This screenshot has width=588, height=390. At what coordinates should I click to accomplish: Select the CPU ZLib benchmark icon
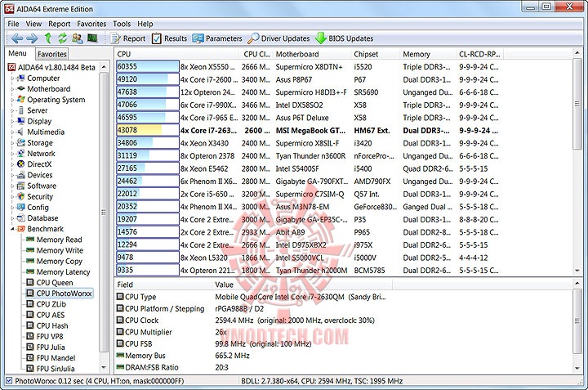(30, 304)
